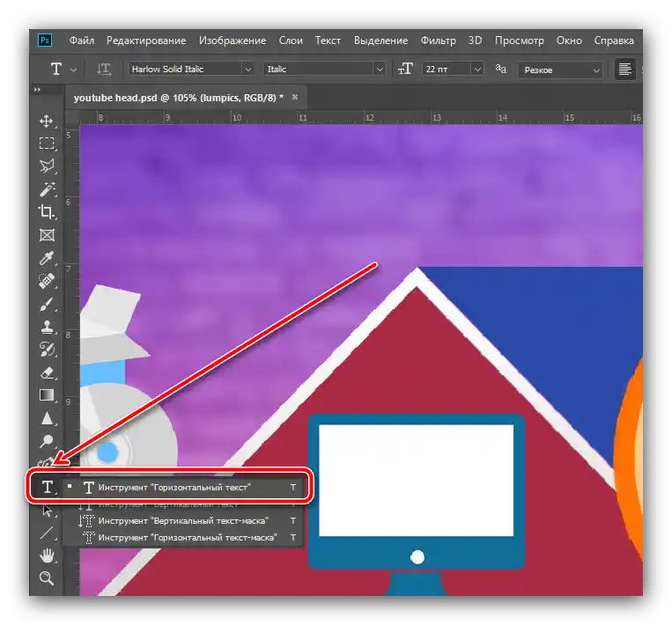Screen dimensions: 672x625
Task: Select the Move tool
Action: pos(47,121)
